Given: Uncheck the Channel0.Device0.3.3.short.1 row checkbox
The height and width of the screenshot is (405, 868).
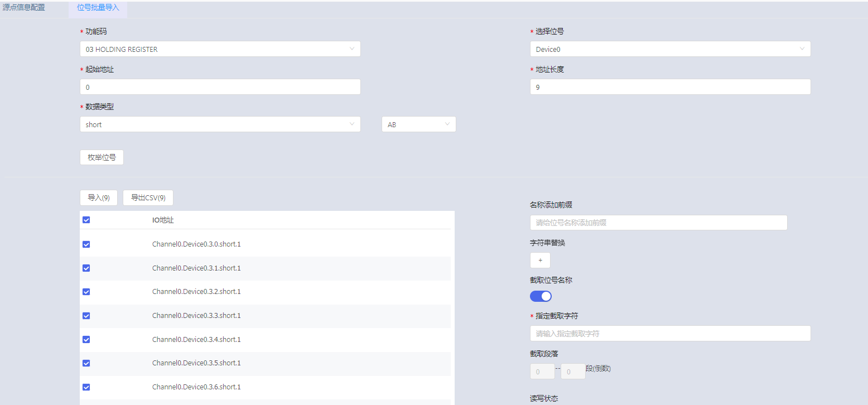Looking at the screenshot, I should 86,316.
